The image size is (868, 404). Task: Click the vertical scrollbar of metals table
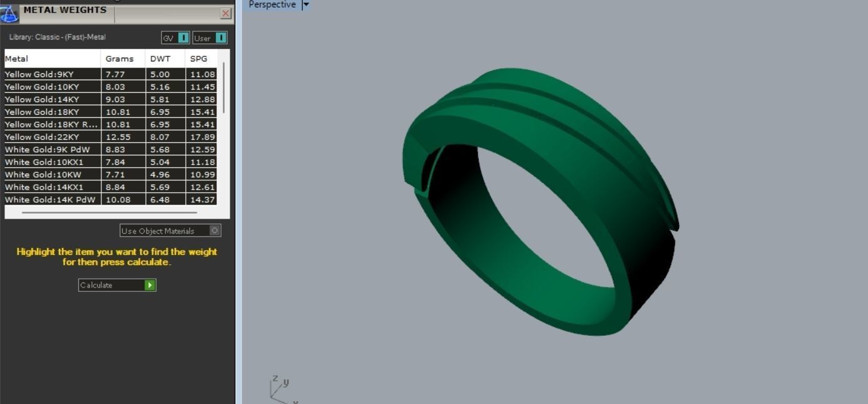[x=223, y=88]
